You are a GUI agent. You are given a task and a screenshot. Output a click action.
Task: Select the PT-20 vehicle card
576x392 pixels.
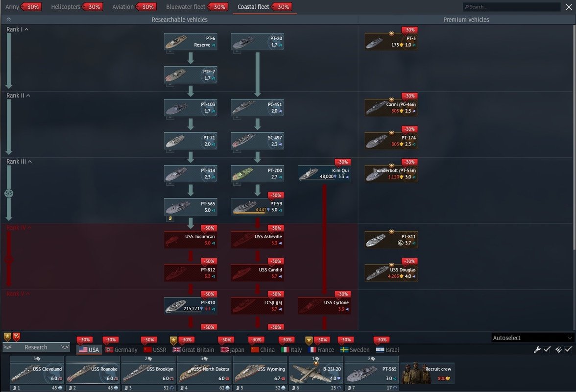[x=258, y=42]
